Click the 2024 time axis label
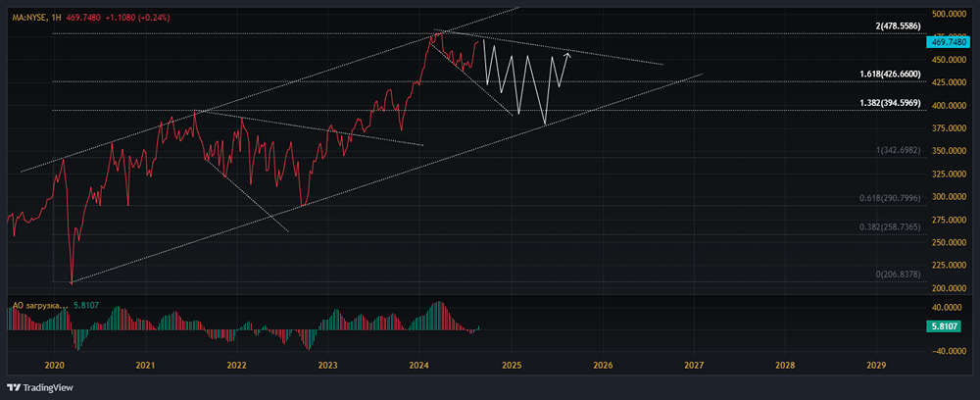Screen dimensions: 980x400 (419, 365)
